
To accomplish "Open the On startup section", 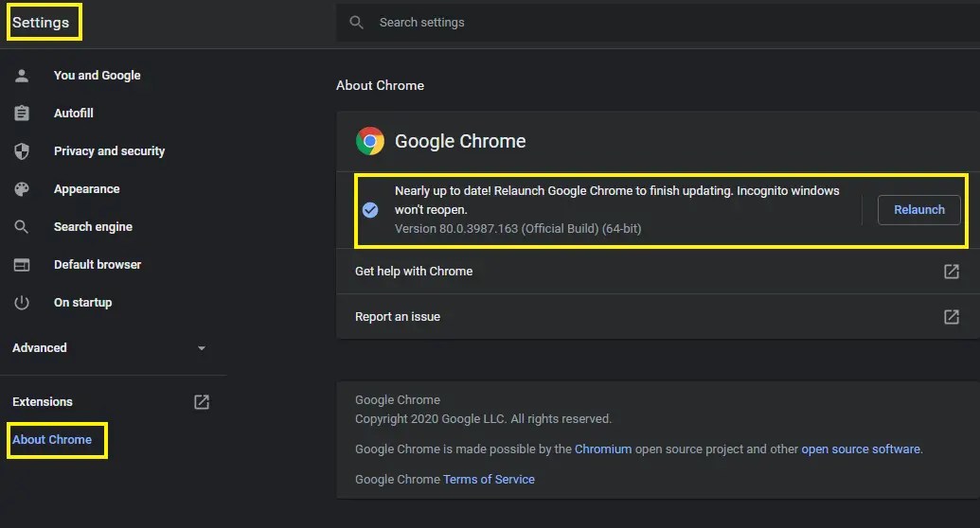I will [83, 303].
